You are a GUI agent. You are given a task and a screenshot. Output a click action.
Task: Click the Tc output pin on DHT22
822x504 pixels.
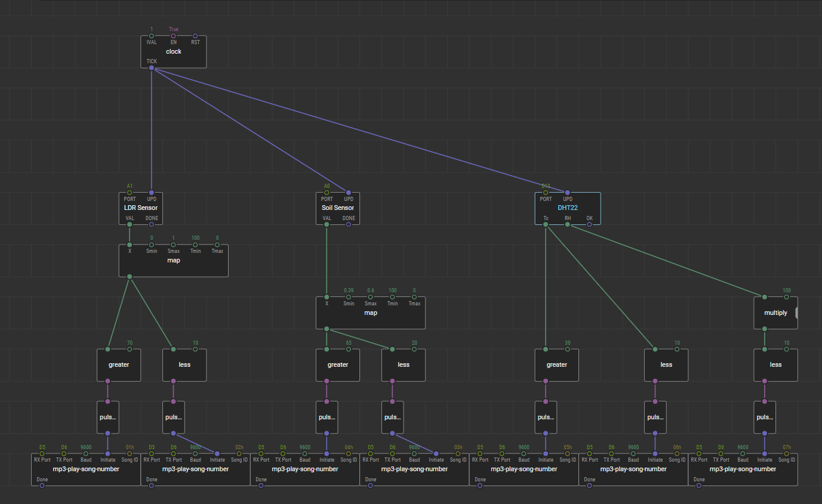click(546, 225)
